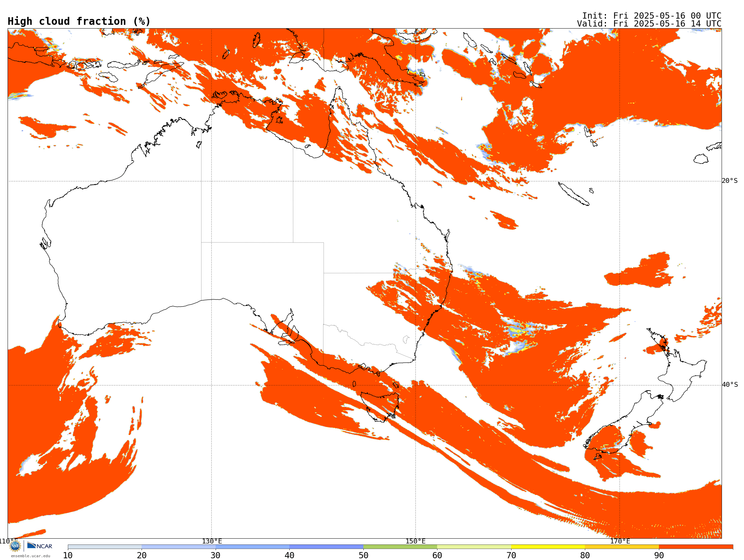Click the 'High cloud fraction (%)' title

click(79, 21)
